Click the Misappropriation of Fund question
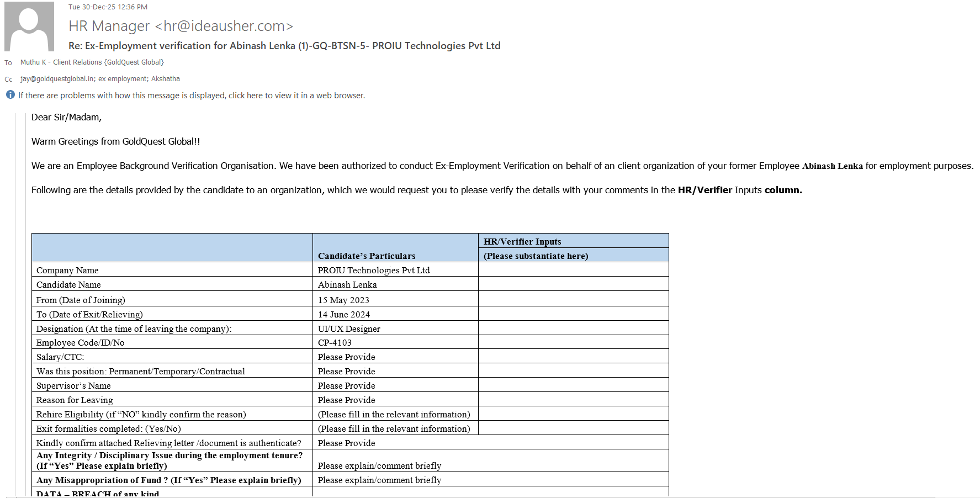980x498 pixels. (x=169, y=480)
